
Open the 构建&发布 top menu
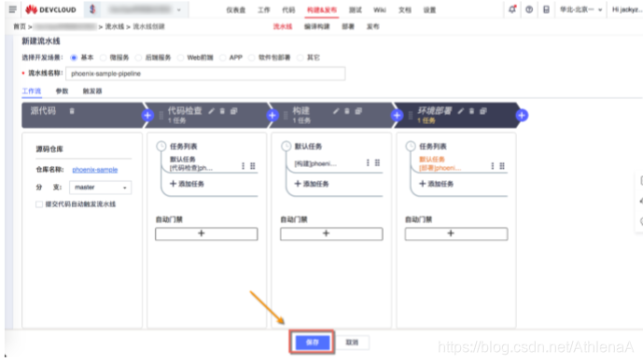pos(322,10)
